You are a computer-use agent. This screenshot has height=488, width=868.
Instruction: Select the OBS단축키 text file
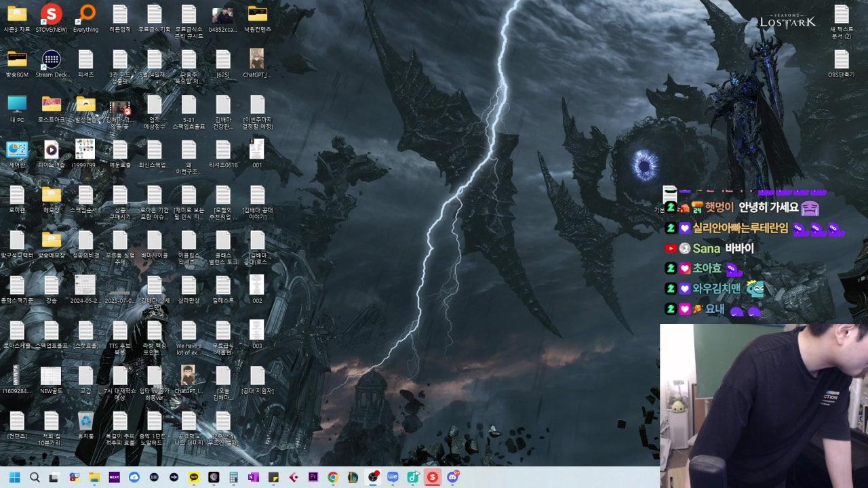[842, 64]
